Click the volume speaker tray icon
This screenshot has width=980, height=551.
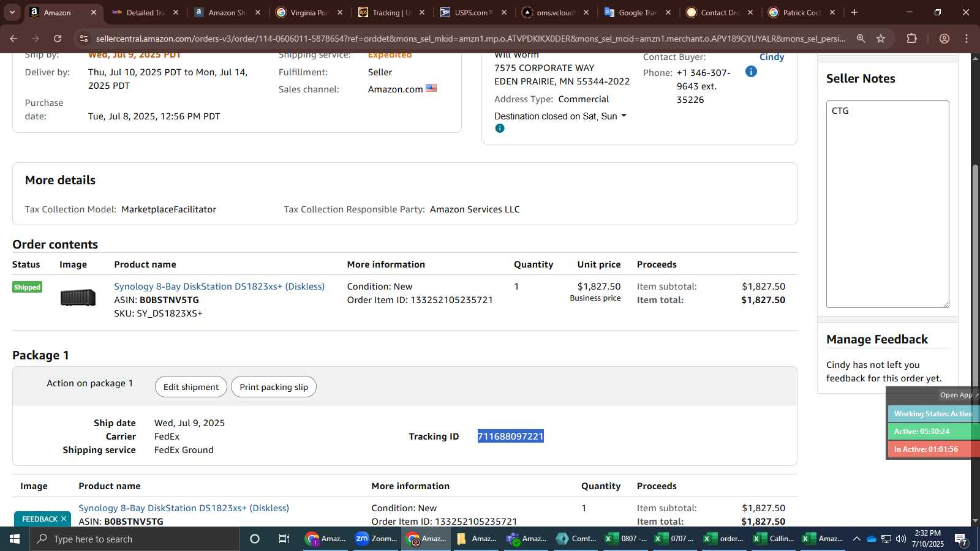[x=901, y=539]
